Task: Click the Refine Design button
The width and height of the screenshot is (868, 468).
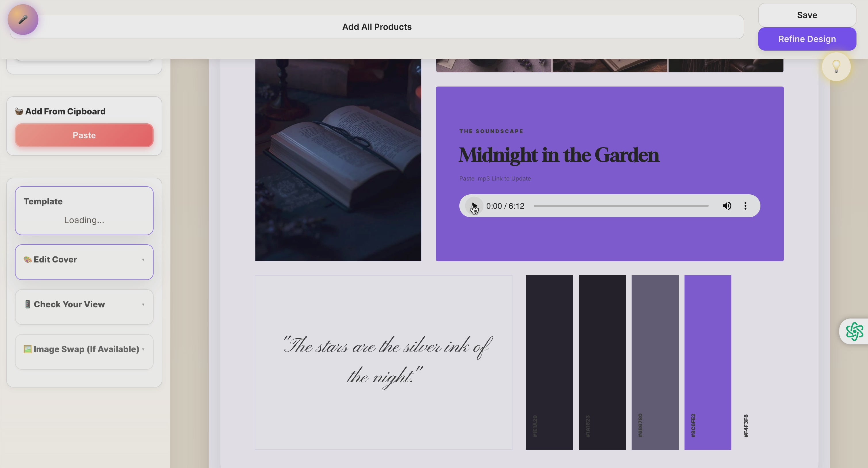Action: [x=807, y=39]
